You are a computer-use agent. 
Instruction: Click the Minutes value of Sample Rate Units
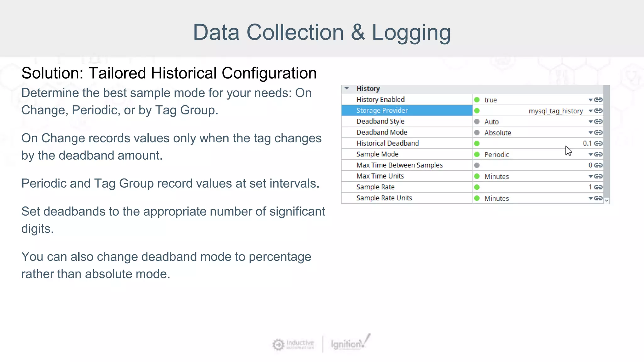[x=497, y=199]
